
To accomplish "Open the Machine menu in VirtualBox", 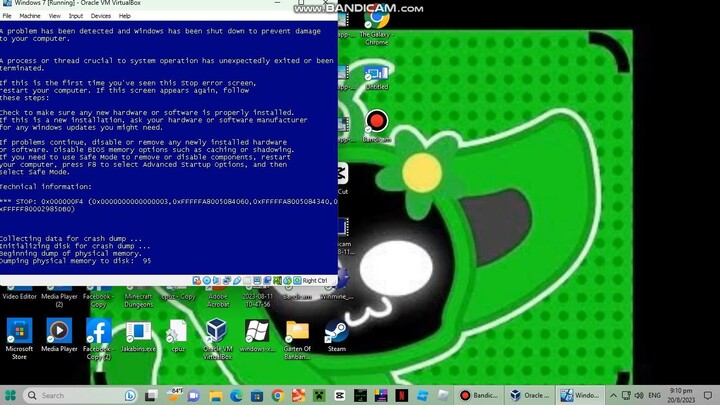I will [x=30, y=16].
